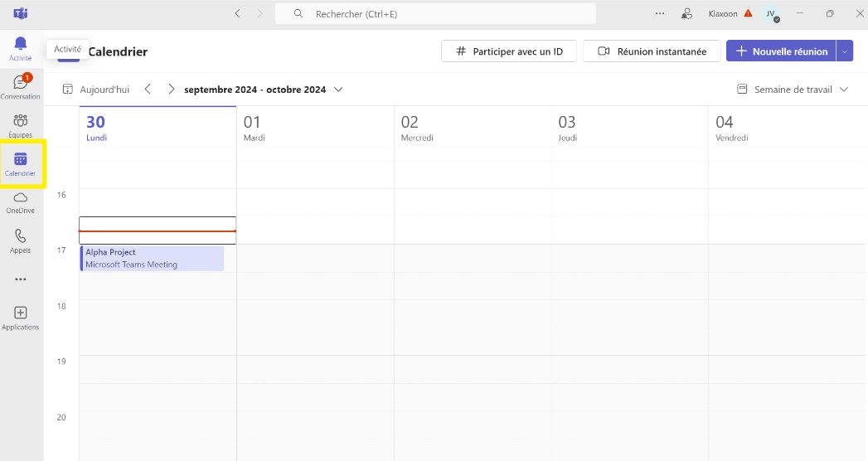Open the Semaine de travail view dropdown
This screenshot has height=461, width=868.
pos(793,90)
